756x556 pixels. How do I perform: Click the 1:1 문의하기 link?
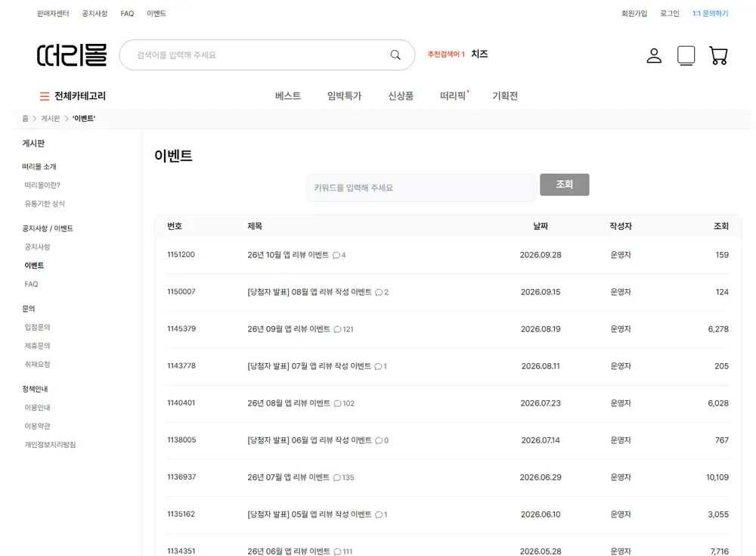710,14
